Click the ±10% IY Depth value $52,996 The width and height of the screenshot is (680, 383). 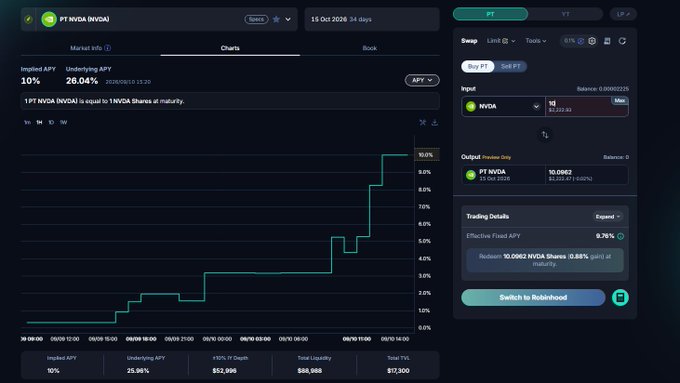tap(225, 370)
